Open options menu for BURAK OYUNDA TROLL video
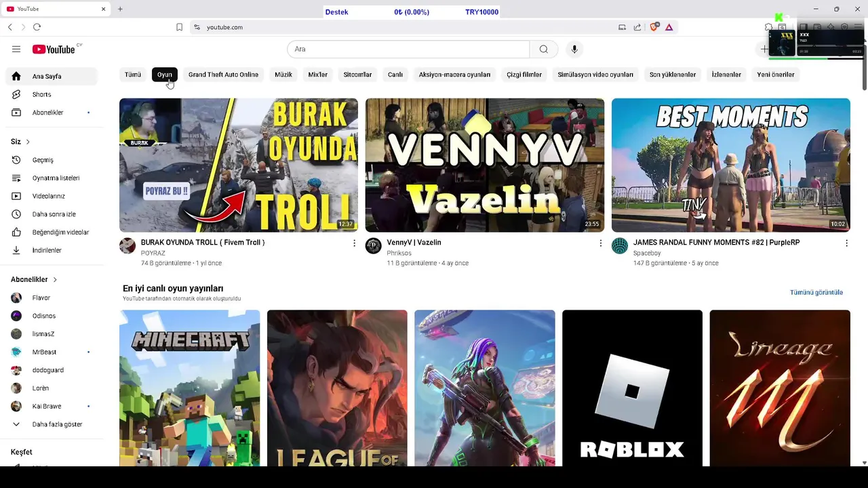Viewport: 868px width, 488px height. (354, 243)
